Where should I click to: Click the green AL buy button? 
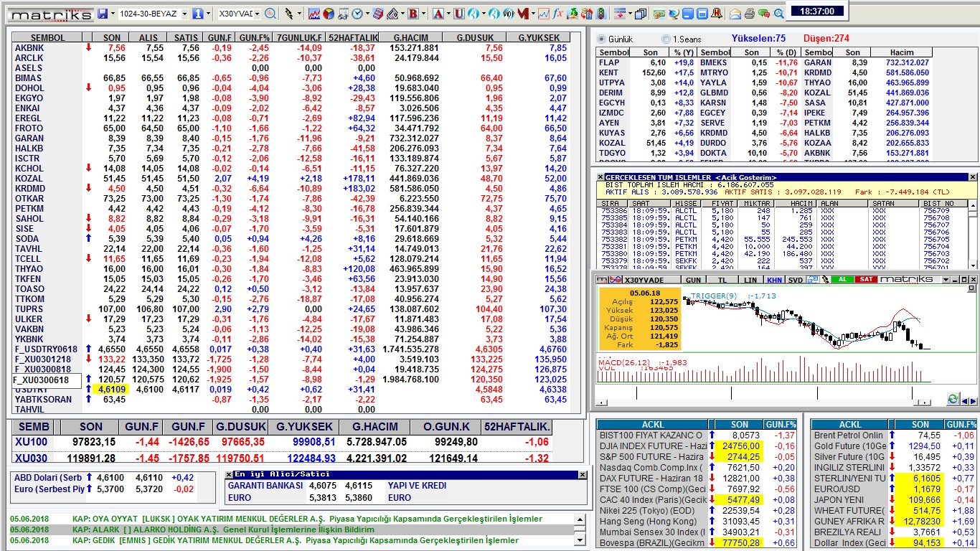(842, 279)
